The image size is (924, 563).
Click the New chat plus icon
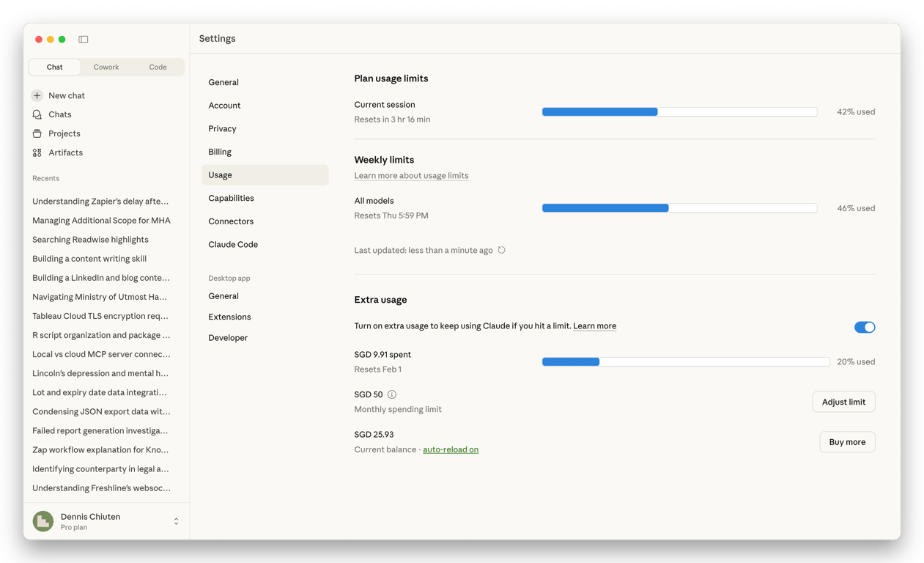pos(37,95)
